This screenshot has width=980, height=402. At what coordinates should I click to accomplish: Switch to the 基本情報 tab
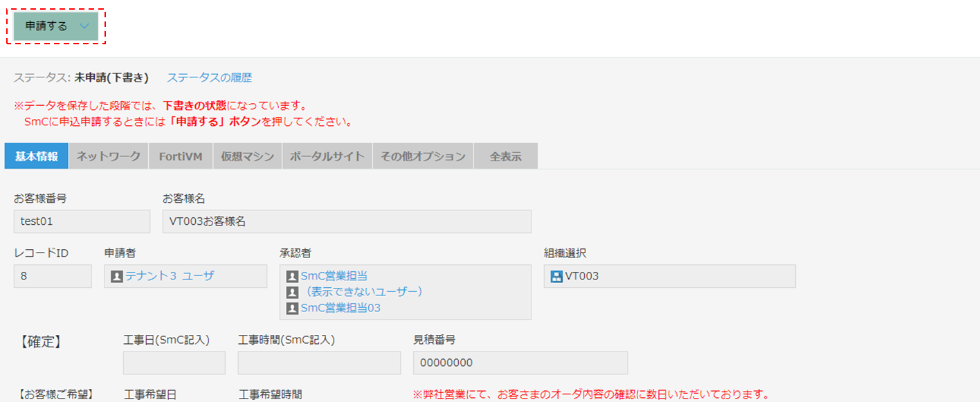pos(37,156)
